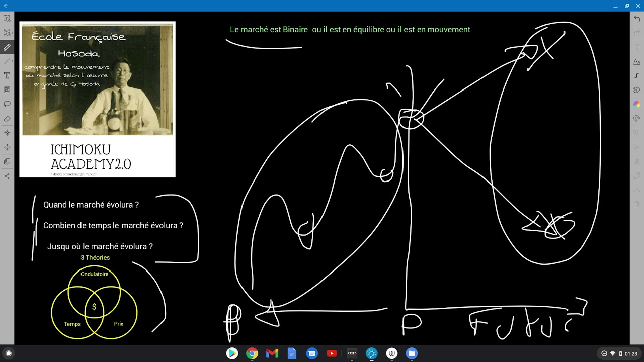Open font text style settings

click(637, 61)
